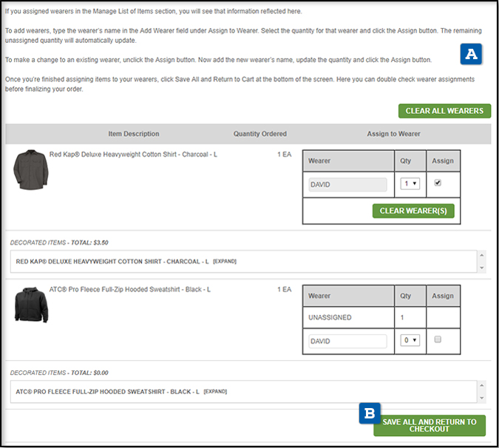Click Save All and Return to Checkout
This screenshot has width=499, height=448.
(x=430, y=425)
